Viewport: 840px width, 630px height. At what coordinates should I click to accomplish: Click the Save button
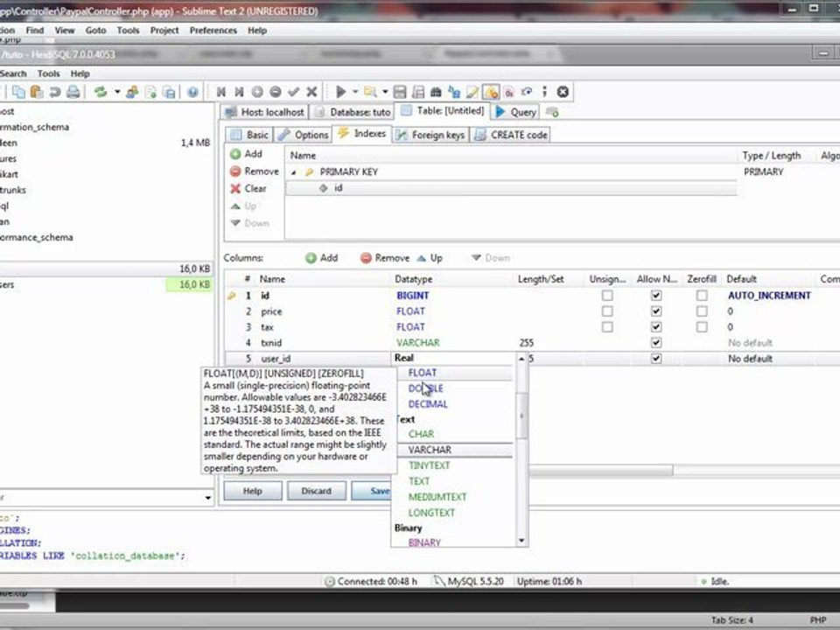click(x=371, y=491)
